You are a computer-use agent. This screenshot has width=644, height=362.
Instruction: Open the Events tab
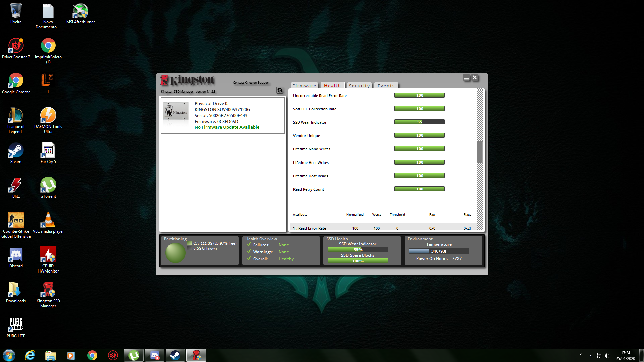pos(386,86)
